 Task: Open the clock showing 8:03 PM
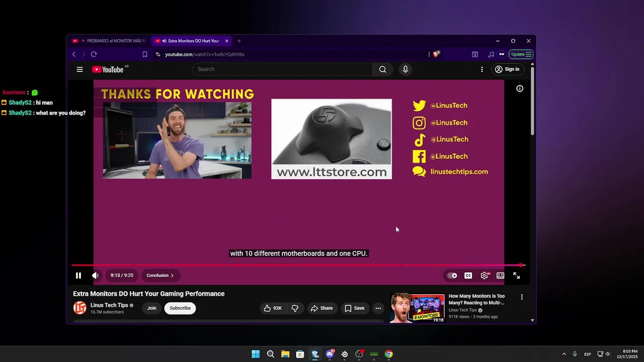click(x=627, y=354)
